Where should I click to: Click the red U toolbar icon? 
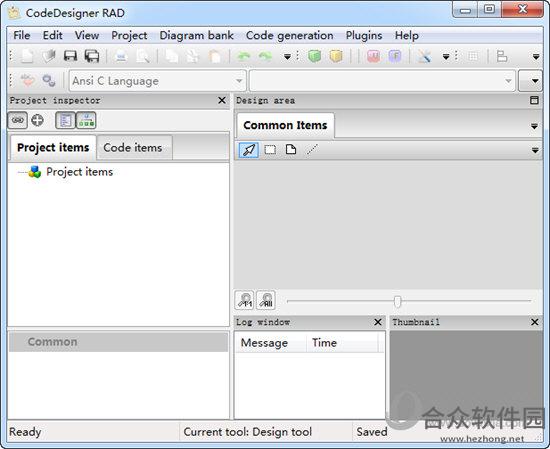click(373, 56)
